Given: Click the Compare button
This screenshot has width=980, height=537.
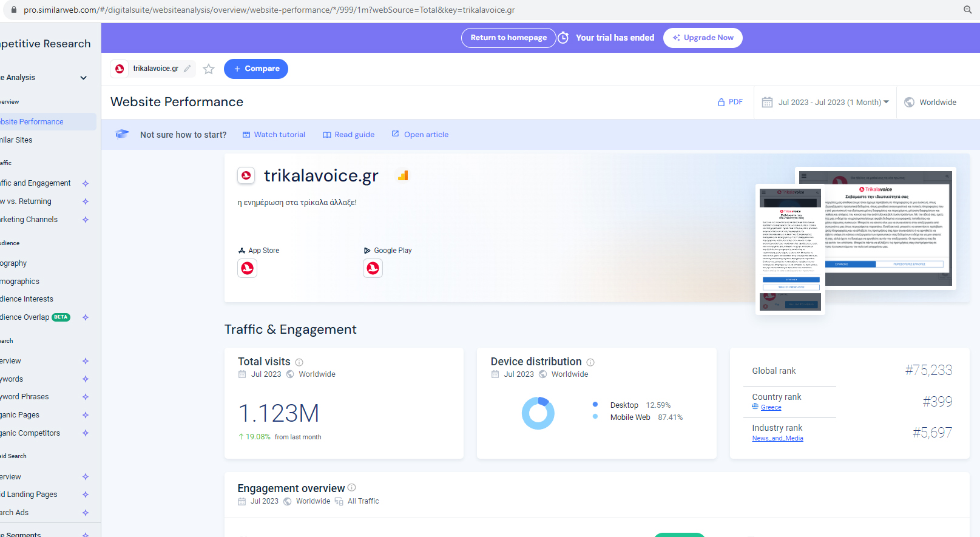Looking at the screenshot, I should (255, 69).
